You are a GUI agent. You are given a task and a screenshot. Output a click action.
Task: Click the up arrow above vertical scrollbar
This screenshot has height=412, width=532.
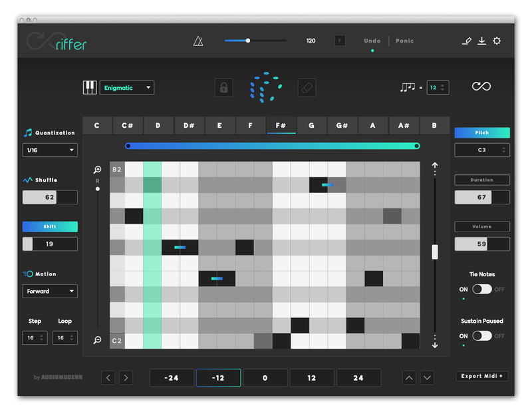point(435,166)
